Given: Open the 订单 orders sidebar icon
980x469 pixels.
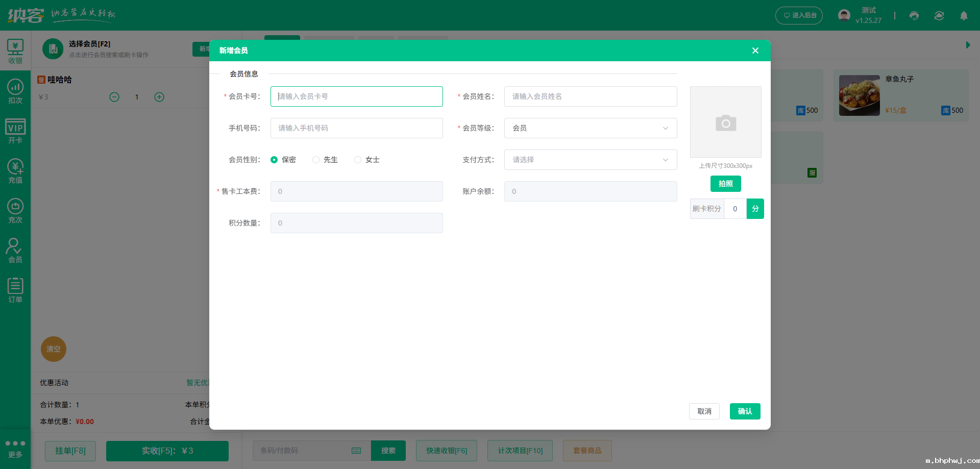Looking at the screenshot, I should click(x=15, y=290).
